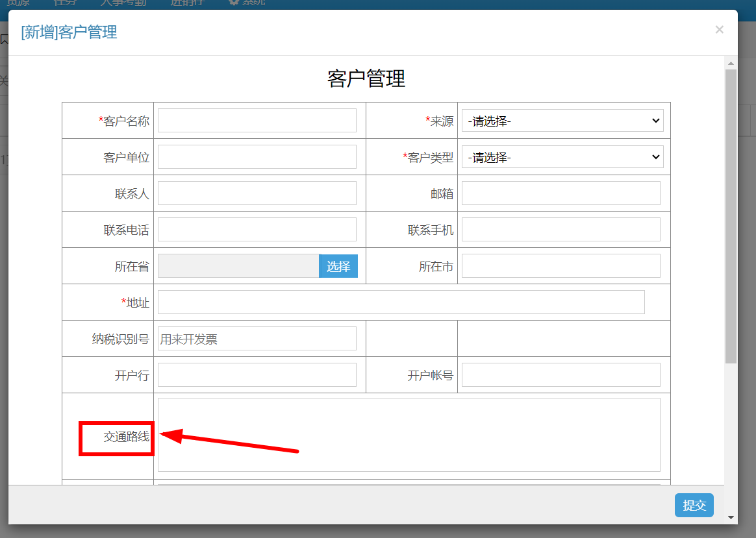
Task: Focus the 联系电话 field
Action: point(257,230)
